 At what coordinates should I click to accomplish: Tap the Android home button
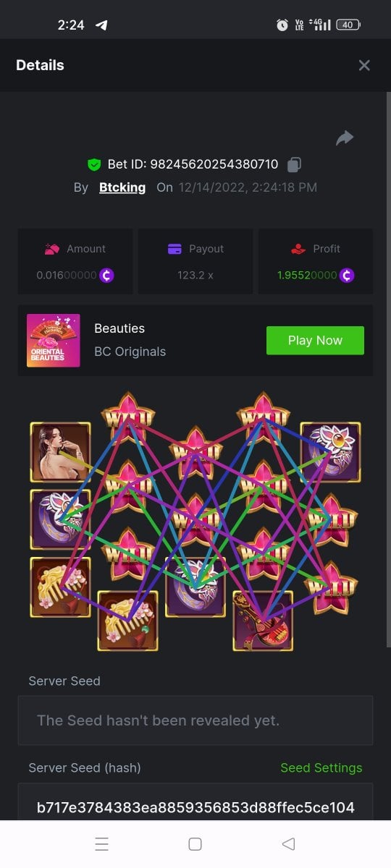pyautogui.click(x=195, y=844)
